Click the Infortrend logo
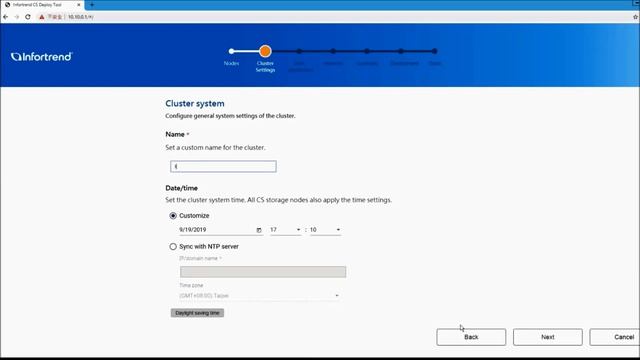This screenshot has height=360, width=640. [41, 57]
